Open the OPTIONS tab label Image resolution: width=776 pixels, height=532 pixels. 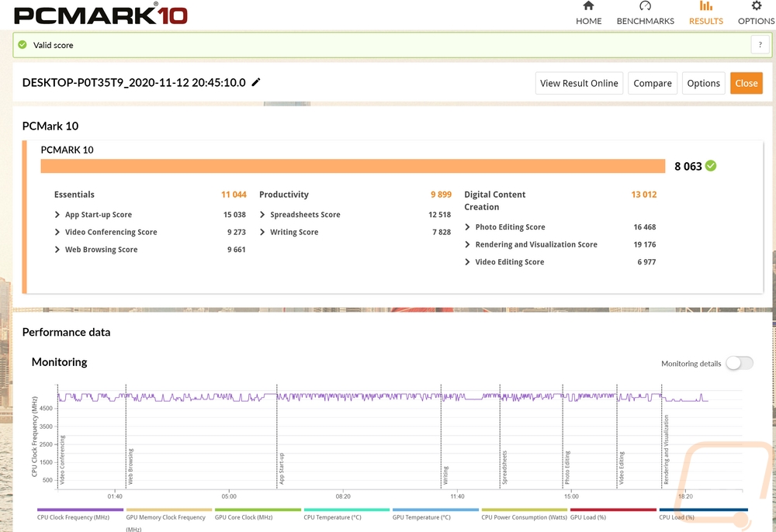click(x=756, y=21)
